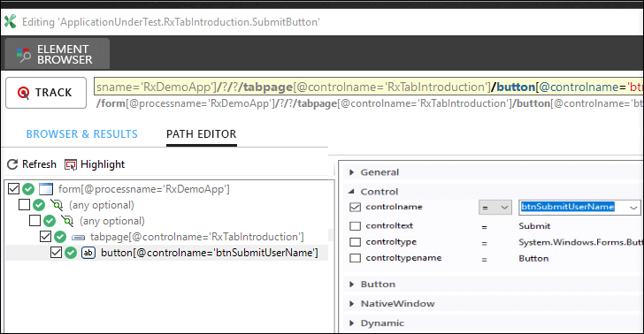Select form[@processname='RxDemoApp'] tree node
644x334 pixels.
point(143,189)
